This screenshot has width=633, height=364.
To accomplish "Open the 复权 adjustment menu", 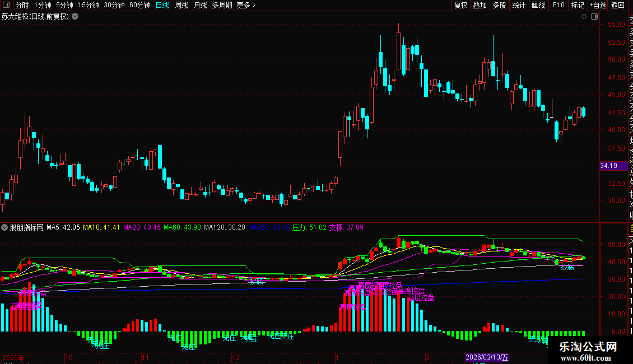I will pos(460,5).
